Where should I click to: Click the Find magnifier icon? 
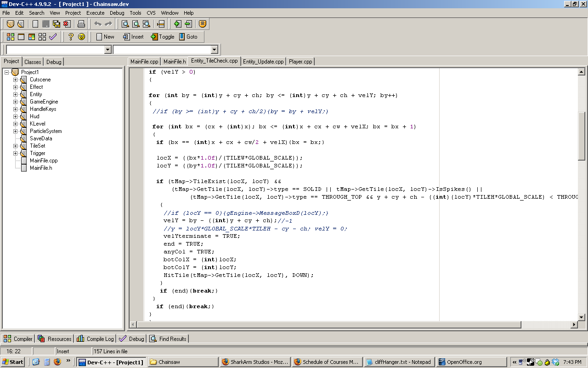pos(125,24)
